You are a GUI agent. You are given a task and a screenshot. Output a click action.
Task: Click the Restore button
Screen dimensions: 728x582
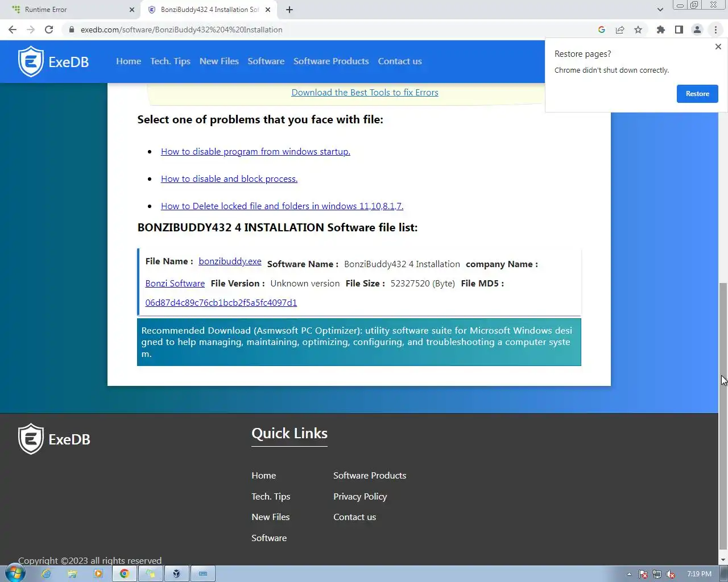click(x=697, y=94)
